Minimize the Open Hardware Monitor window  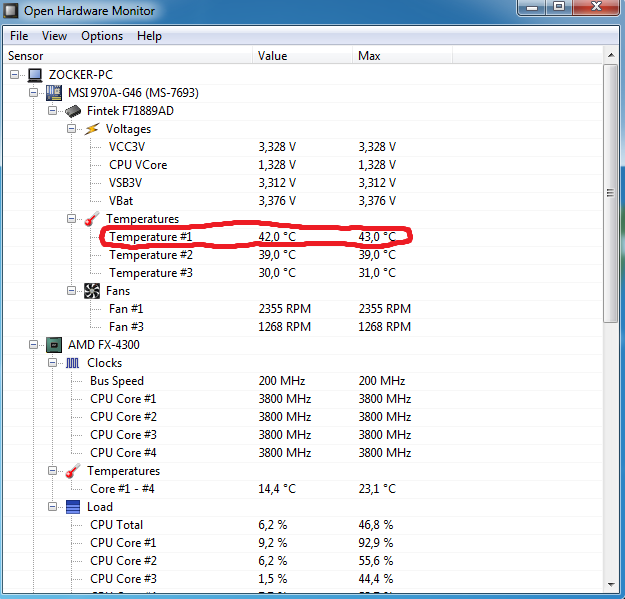click(533, 7)
